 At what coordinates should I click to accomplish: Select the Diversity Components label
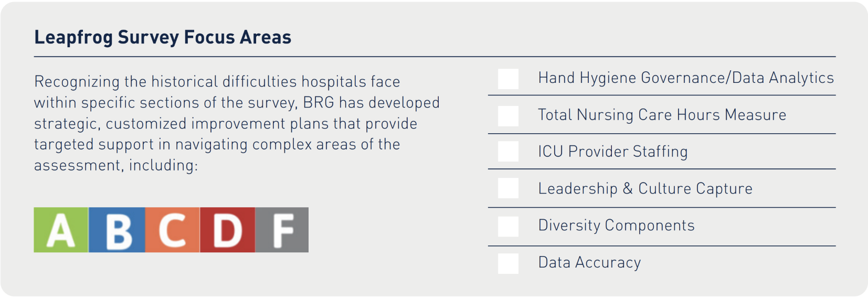616,226
